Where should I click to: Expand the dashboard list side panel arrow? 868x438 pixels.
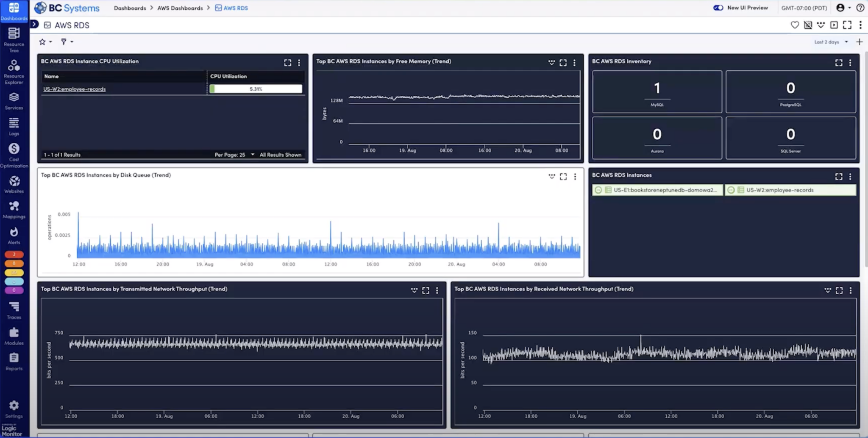coord(35,25)
